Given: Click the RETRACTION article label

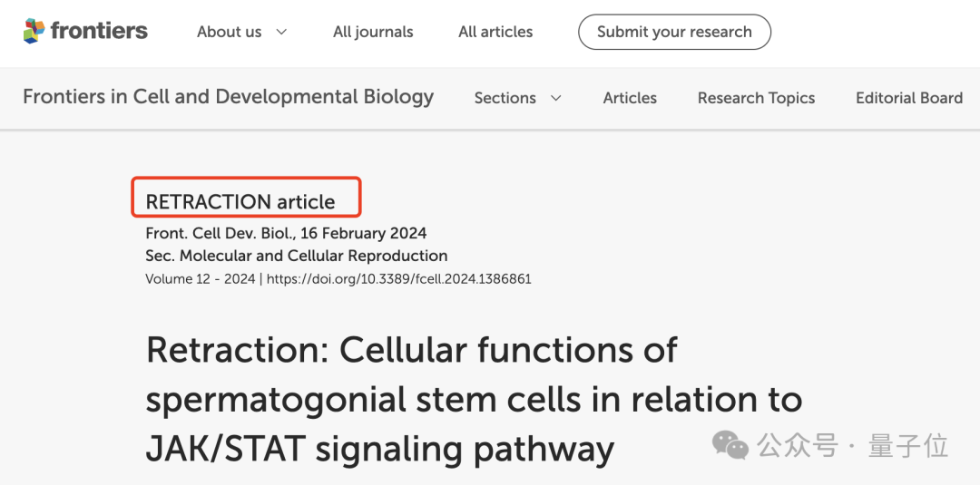Looking at the screenshot, I should pos(240,201).
